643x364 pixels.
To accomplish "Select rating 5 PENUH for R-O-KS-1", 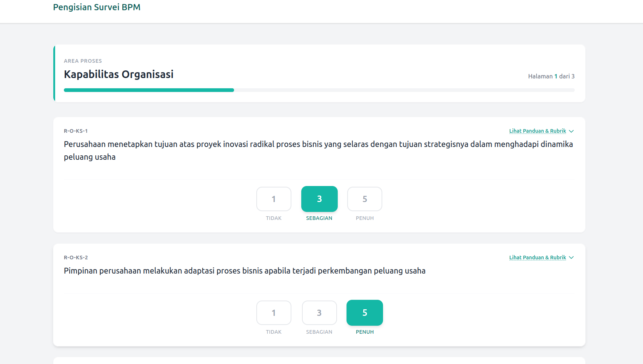I will [364, 199].
